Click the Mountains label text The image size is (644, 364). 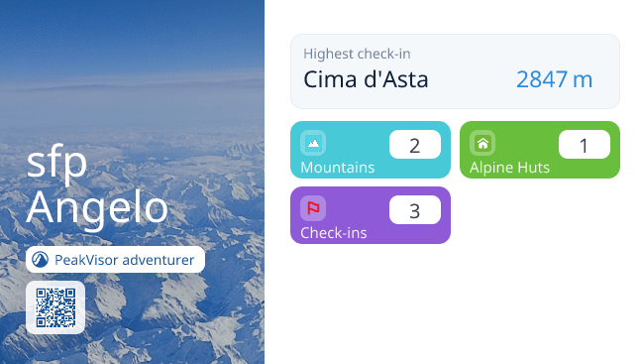(338, 168)
